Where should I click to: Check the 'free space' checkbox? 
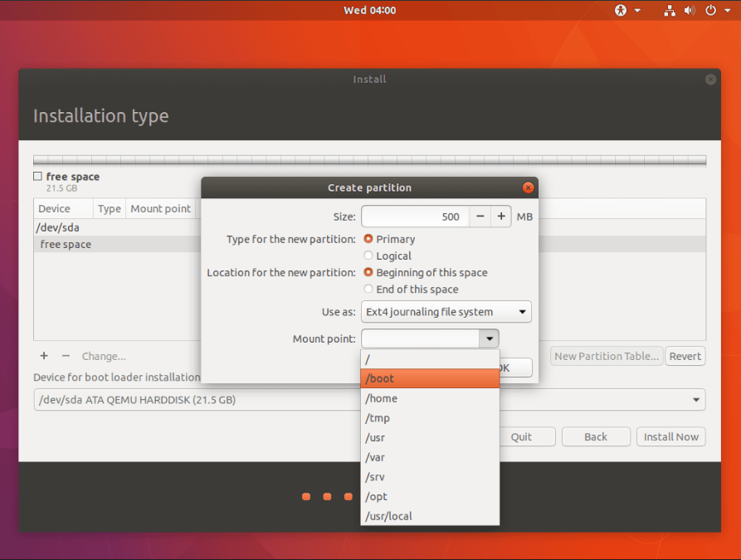point(37,176)
